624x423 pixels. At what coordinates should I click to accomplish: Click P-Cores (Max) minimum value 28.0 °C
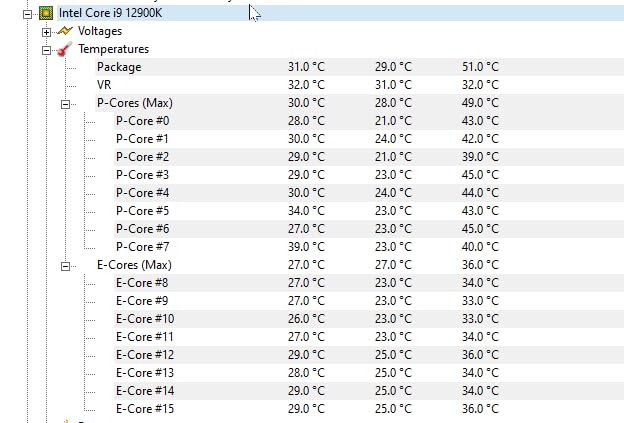pyautogui.click(x=393, y=103)
